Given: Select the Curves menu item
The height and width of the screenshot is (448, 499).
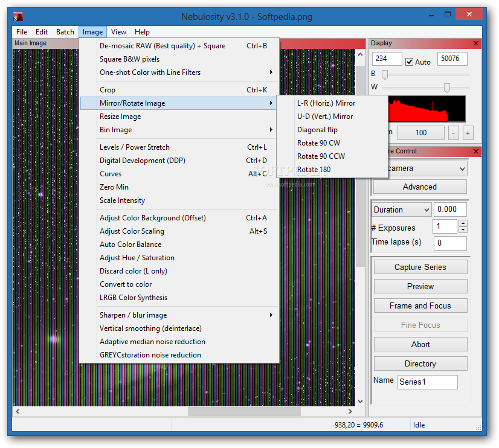Looking at the screenshot, I should click(179, 174).
